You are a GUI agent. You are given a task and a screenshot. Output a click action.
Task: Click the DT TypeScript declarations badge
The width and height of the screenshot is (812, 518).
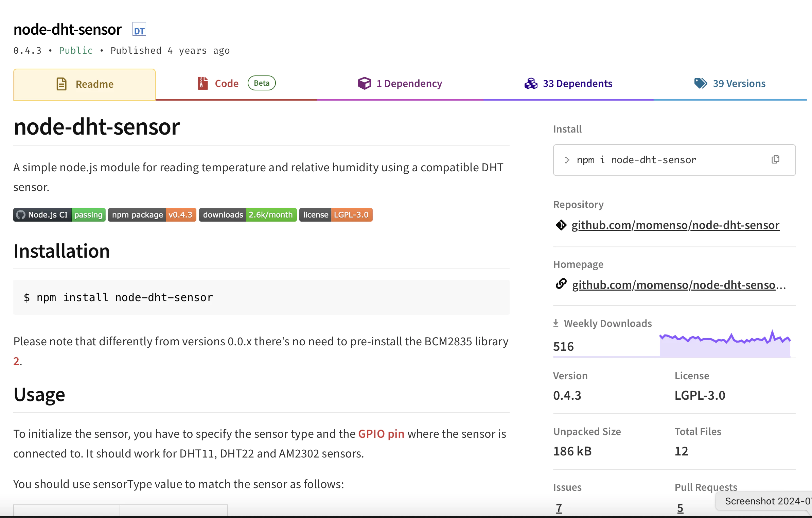(139, 30)
